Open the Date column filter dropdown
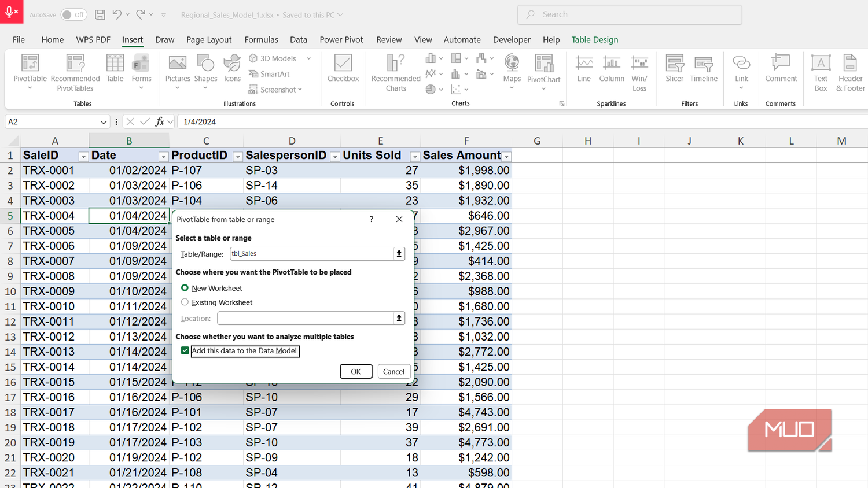Image resolution: width=868 pixels, height=488 pixels. [163, 157]
